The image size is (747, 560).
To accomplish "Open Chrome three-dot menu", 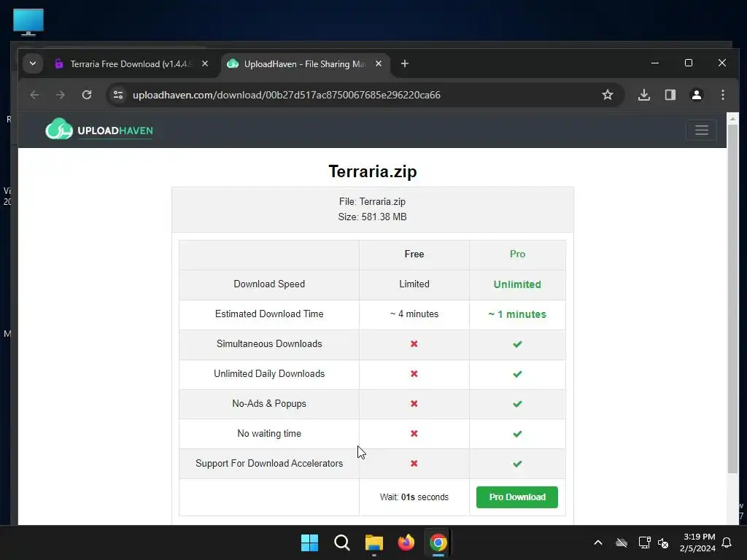I will click(x=723, y=95).
